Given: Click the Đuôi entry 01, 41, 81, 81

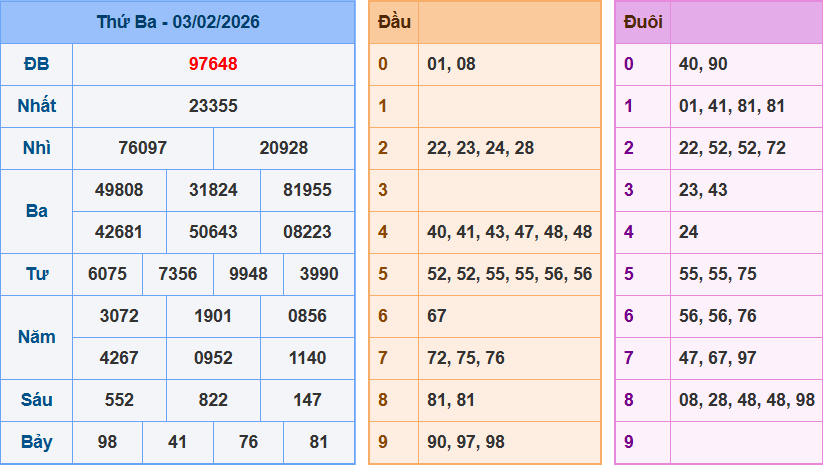Looking at the screenshot, I should (731, 106).
